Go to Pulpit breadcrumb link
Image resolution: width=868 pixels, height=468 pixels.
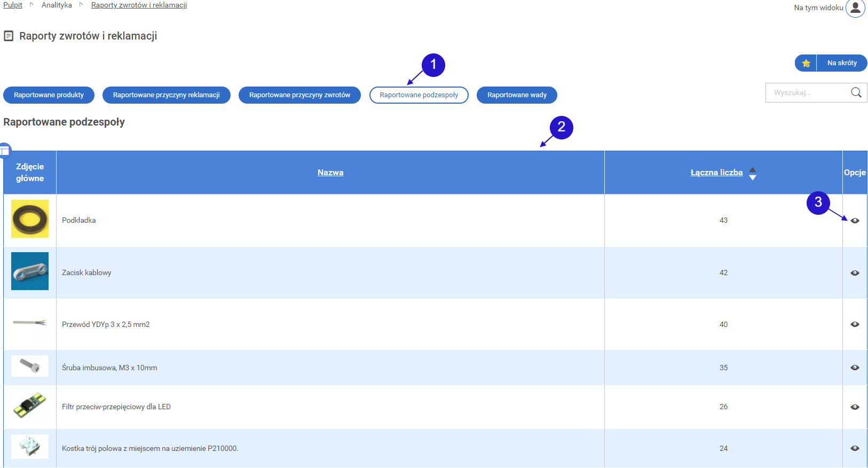[x=13, y=5]
